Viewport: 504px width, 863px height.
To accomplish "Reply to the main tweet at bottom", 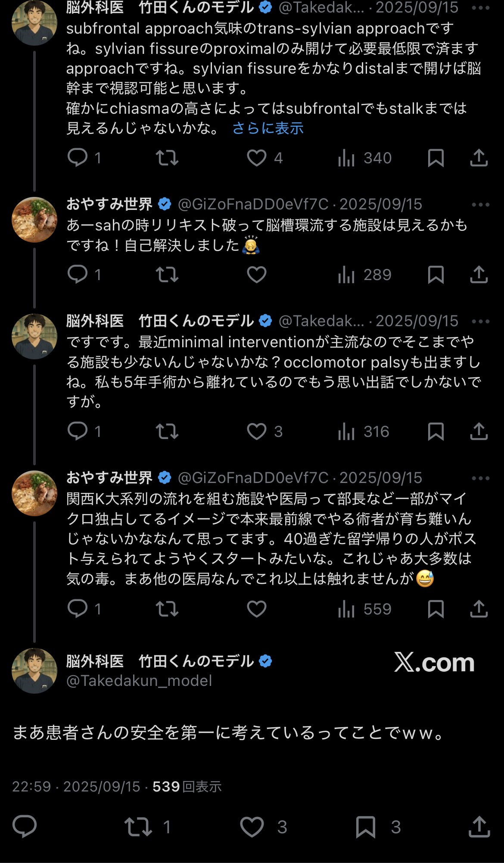I will (x=25, y=826).
